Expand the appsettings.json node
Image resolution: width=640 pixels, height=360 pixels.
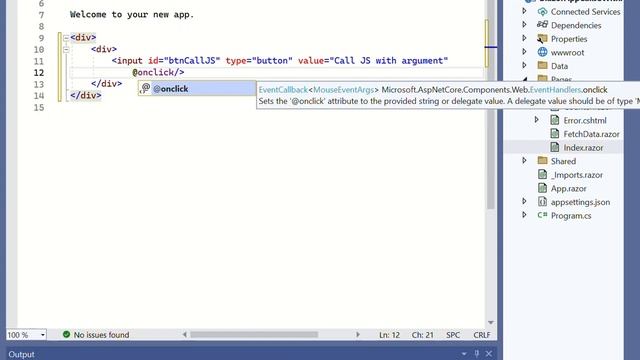pyautogui.click(x=524, y=201)
